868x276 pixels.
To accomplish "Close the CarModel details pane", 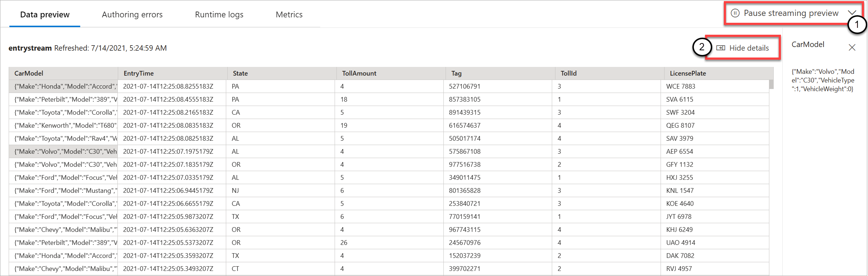I will click(852, 48).
